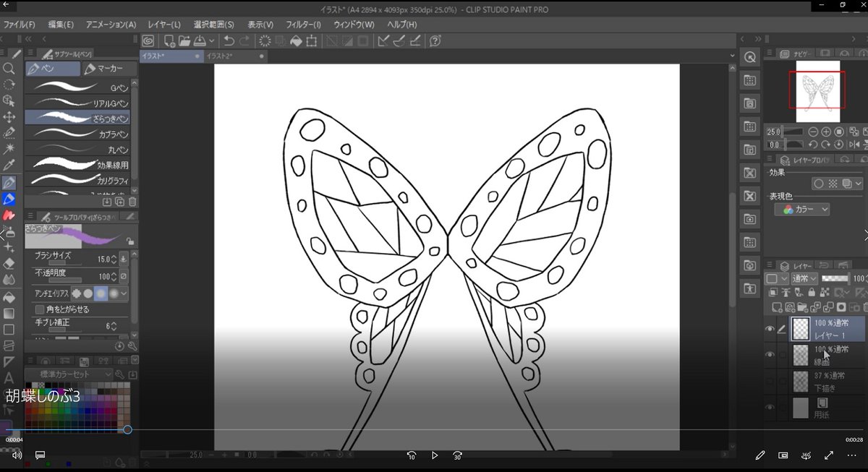
Task: Open the sub tool palette menu icon
Action: (31, 53)
